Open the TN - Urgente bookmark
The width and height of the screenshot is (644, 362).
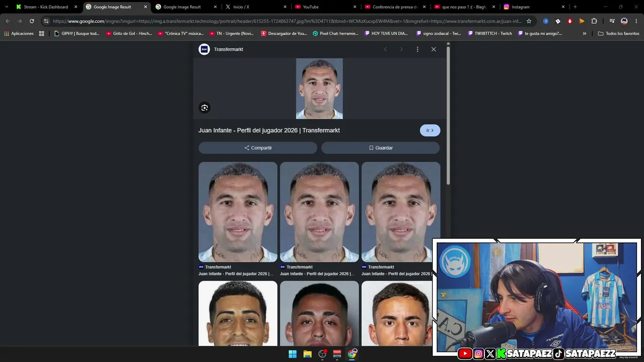coord(232,34)
